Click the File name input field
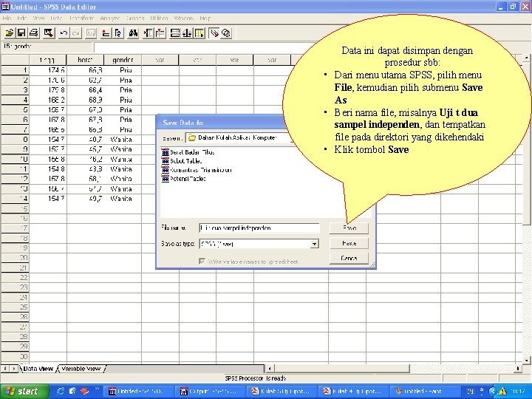 pos(259,228)
